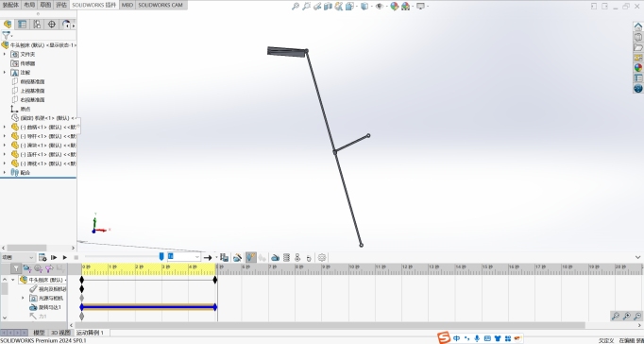Click the motor end key at 5 seconds

click(214, 307)
